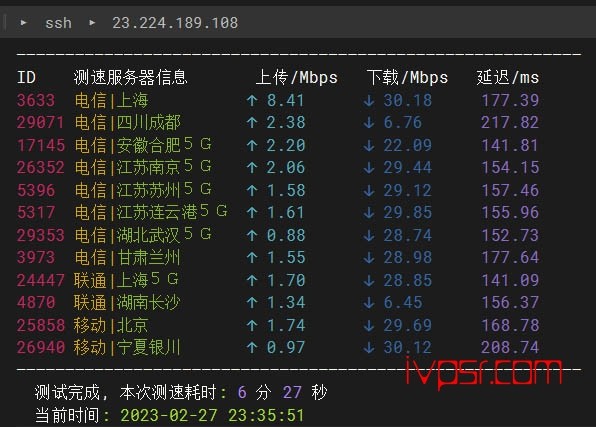Click the upload value 1.58

click(x=286, y=190)
